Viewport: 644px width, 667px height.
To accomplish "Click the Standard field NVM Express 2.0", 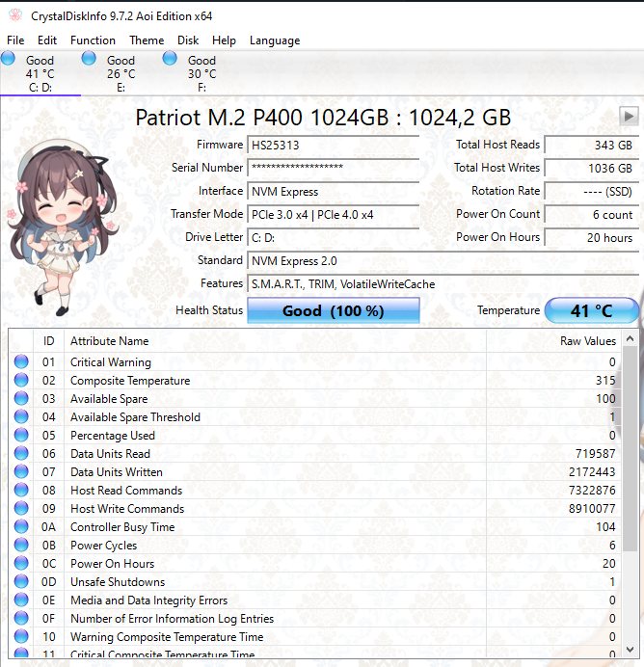I will 443,261.
